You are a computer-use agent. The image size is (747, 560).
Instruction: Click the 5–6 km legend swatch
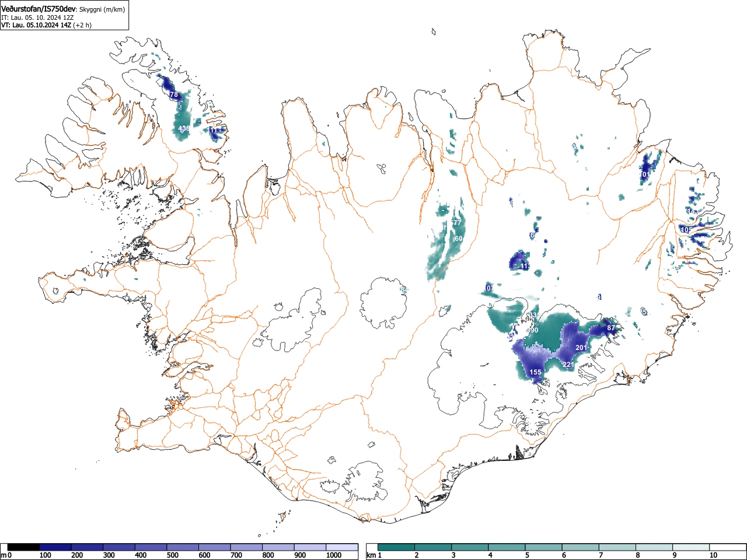click(x=543, y=547)
